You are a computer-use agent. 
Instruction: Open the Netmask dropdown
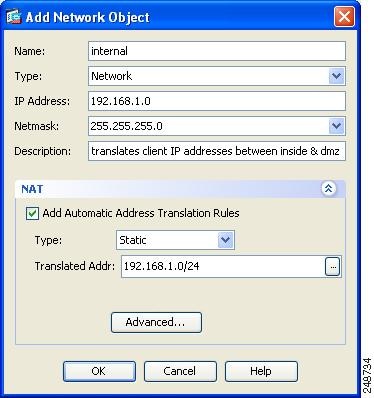[x=336, y=126]
